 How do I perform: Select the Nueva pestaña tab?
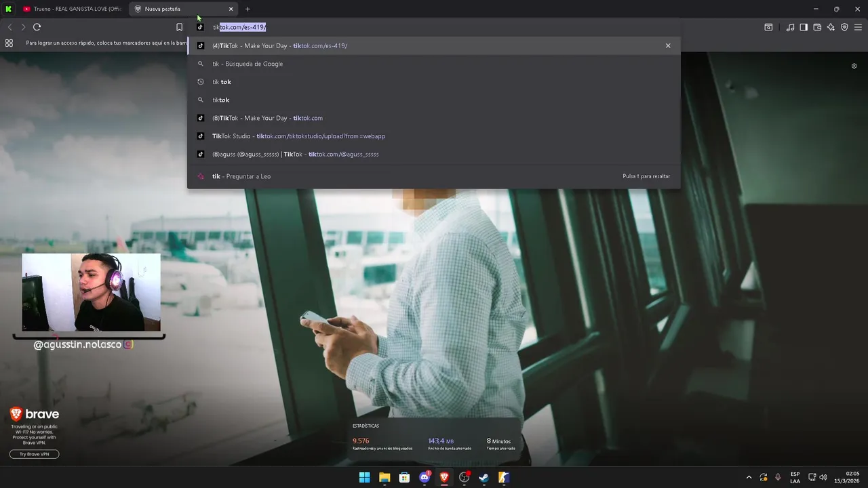pyautogui.click(x=183, y=9)
